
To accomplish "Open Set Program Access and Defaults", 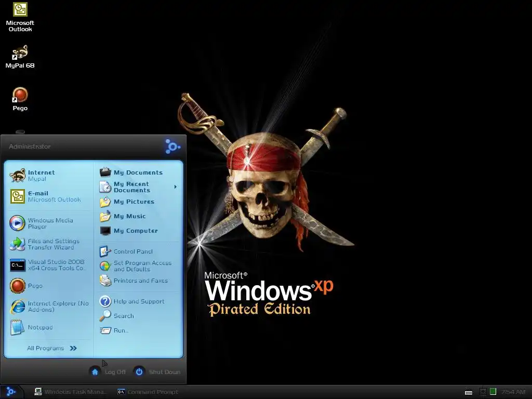I will (x=138, y=266).
